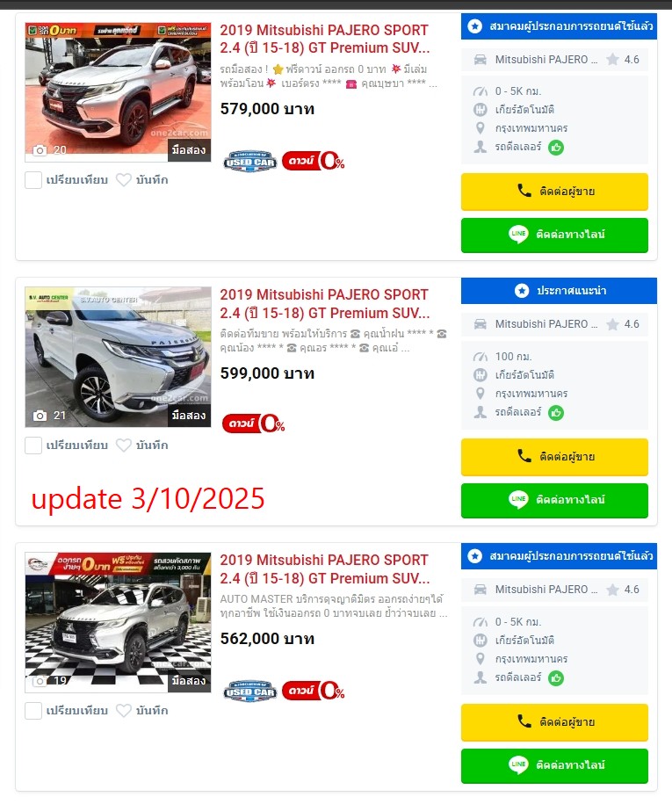Click yellow contact seller button in first listing
Image resolution: width=672 pixels, height=804 pixels.
tap(554, 192)
